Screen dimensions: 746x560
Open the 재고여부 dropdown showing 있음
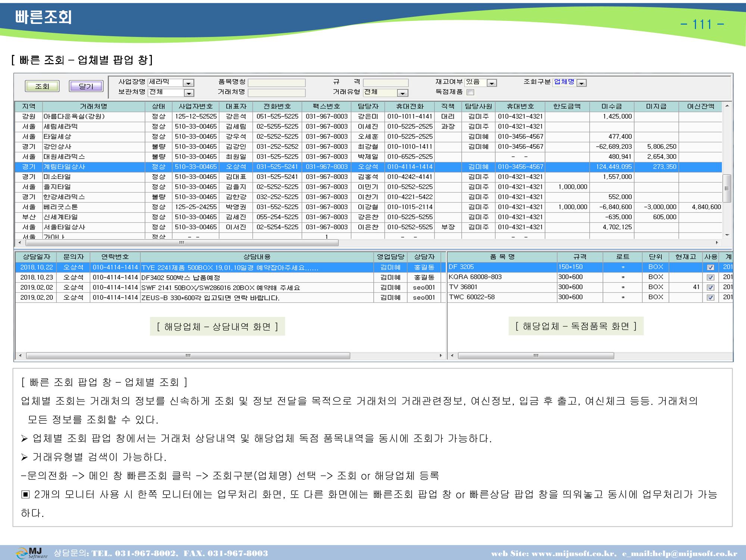click(x=492, y=83)
